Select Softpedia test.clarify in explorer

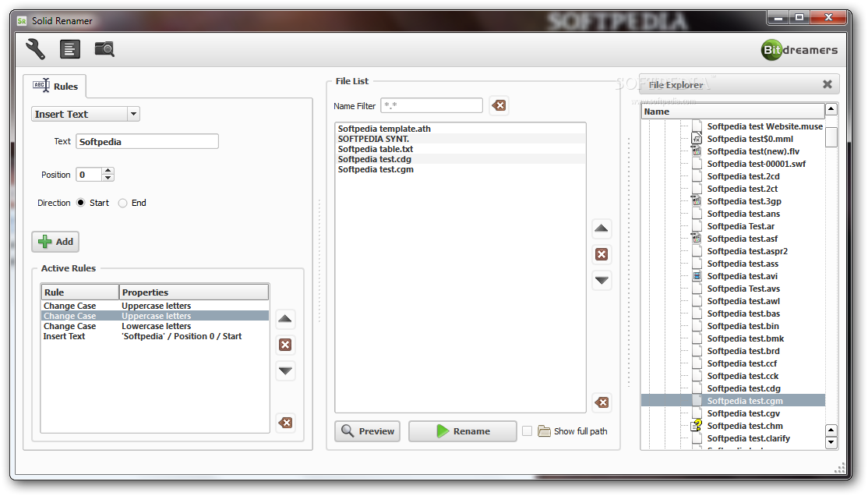[748, 438]
